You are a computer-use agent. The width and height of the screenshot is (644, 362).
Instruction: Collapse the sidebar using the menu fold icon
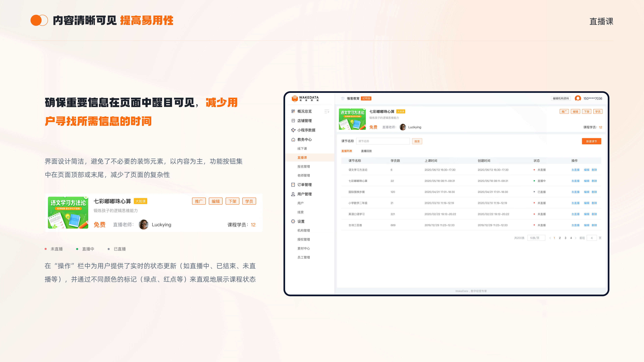coord(327,111)
